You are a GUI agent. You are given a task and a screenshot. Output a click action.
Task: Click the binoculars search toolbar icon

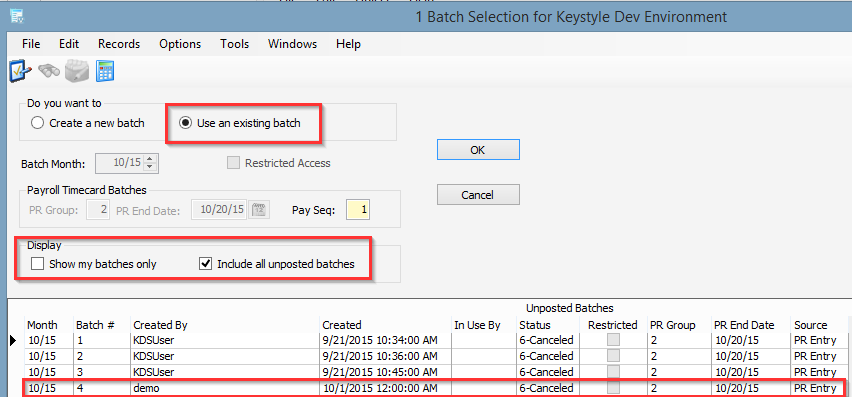click(48, 71)
